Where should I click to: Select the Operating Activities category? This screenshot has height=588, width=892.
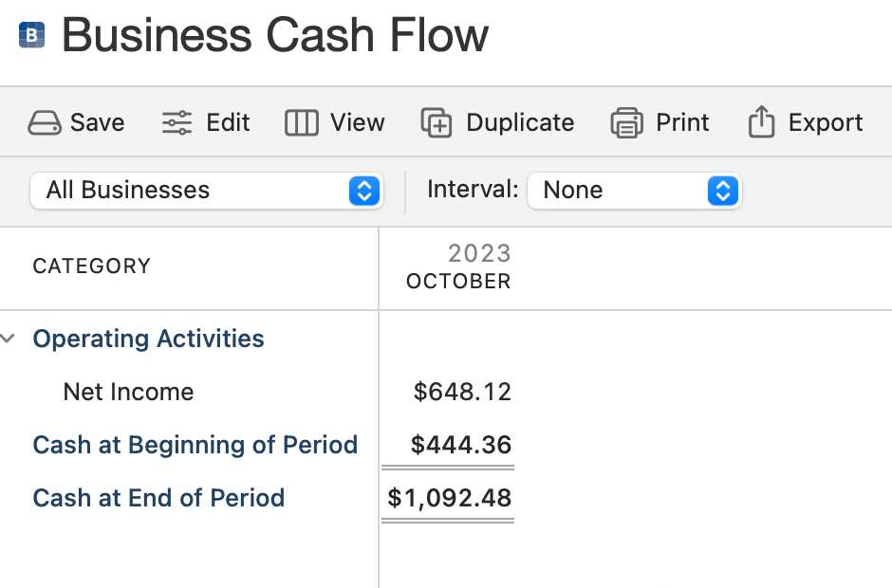pyautogui.click(x=148, y=339)
